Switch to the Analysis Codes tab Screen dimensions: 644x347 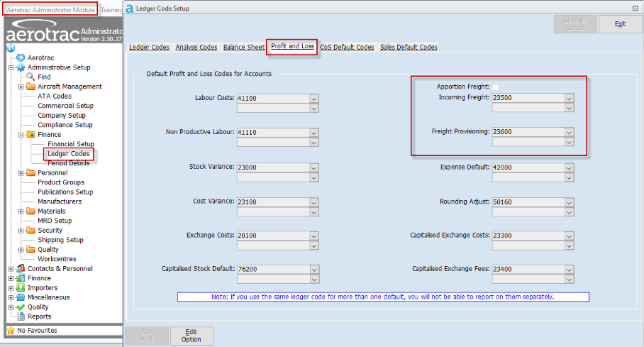coord(196,48)
